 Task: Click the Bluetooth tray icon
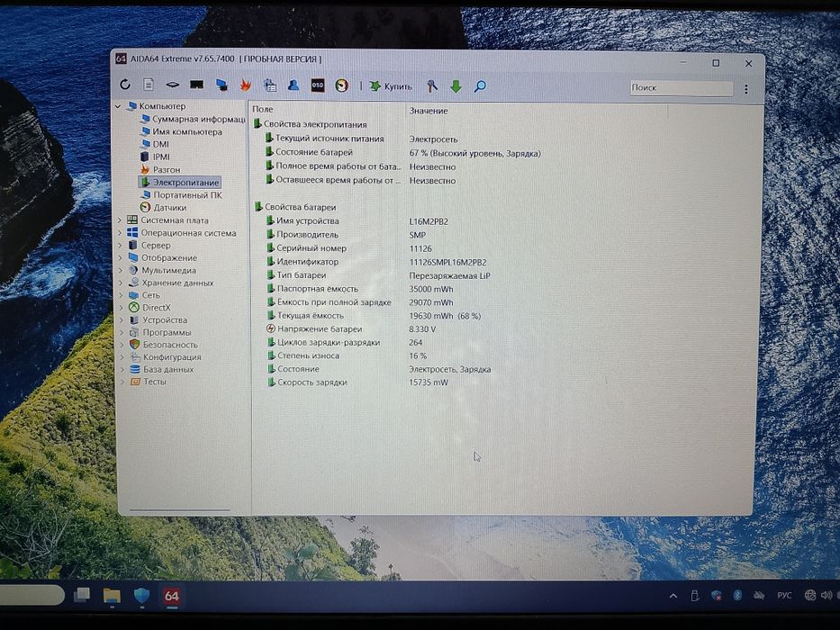pyautogui.click(x=737, y=595)
